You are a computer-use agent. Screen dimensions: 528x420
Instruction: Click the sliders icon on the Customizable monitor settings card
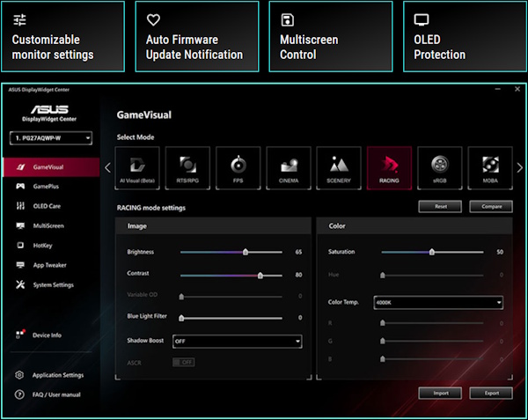pos(19,20)
